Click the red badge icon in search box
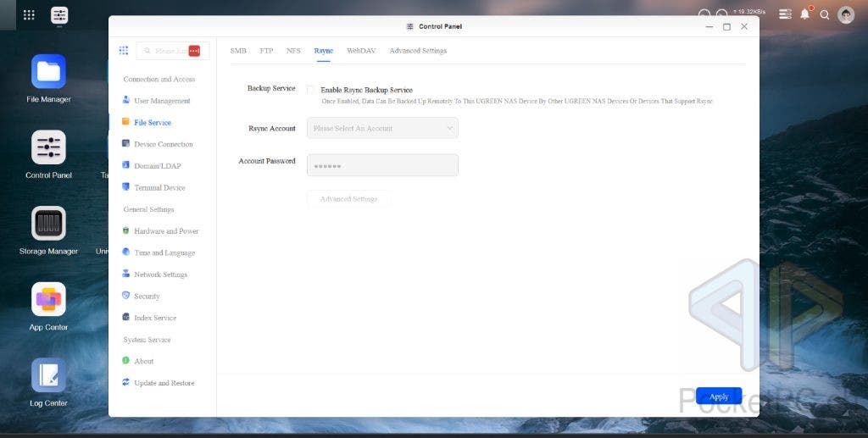This screenshot has width=868, height=438. [194, 51]
